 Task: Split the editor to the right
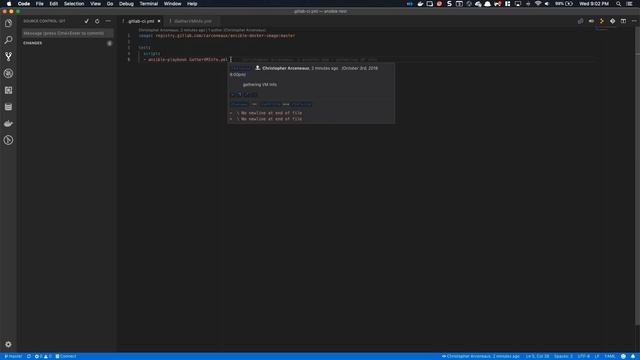pos(623,21)
